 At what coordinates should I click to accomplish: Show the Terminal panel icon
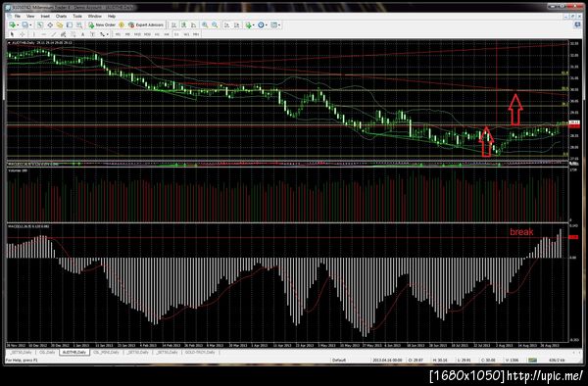click(70, 24)
